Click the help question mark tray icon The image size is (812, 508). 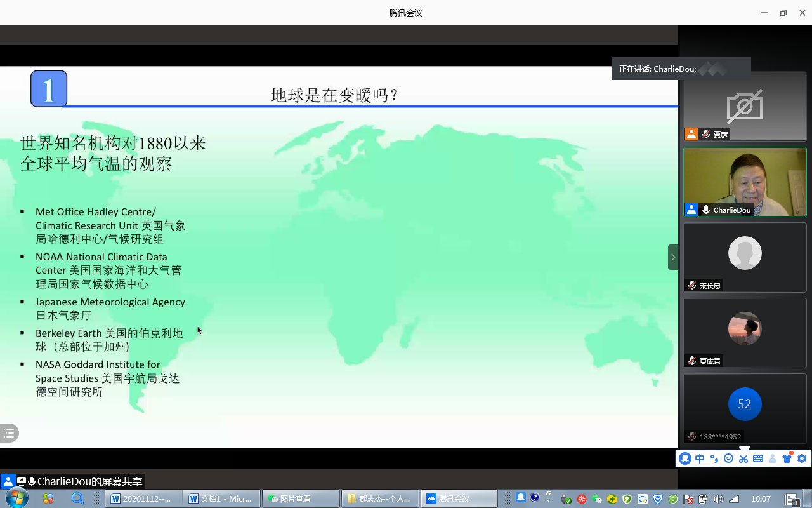point(535,498)
